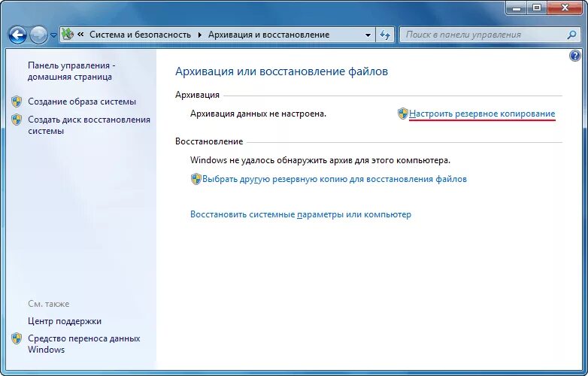Viewport: 588px width, 376px height.
Task: Click 'Архивация данных не настроена.' text
Action: pyautogui.click(x=259, y=114)
